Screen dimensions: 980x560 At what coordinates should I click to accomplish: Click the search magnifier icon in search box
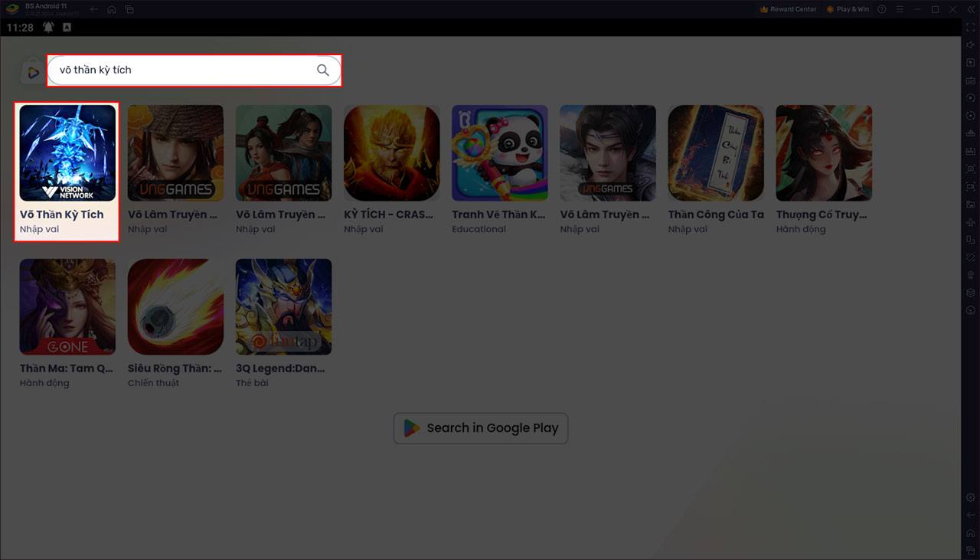click(x=323, y=70)
